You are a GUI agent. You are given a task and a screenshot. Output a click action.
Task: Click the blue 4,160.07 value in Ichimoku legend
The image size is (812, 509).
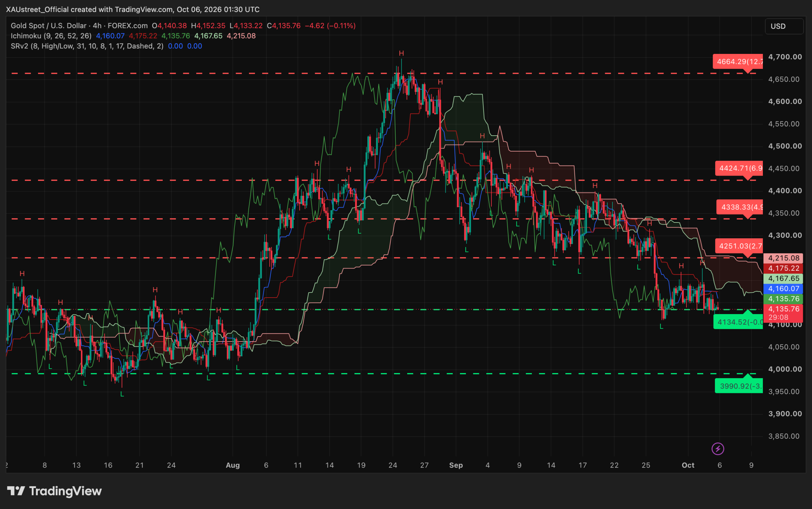coord(110,36)
